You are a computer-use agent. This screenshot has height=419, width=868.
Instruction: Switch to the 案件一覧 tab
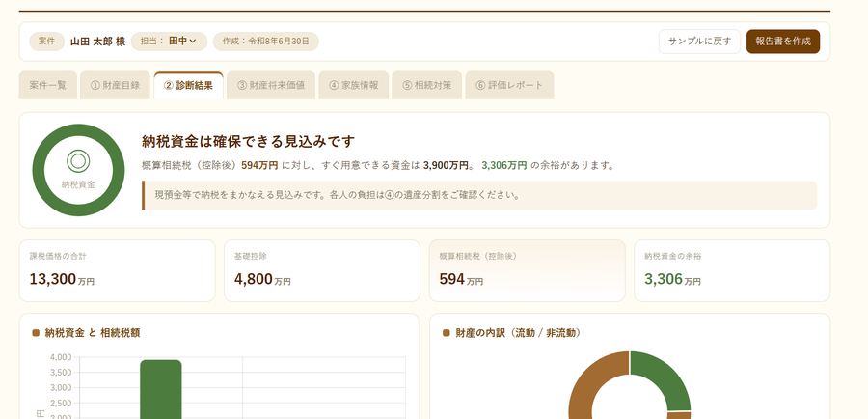pyautogui.click(x=47, y=85)
